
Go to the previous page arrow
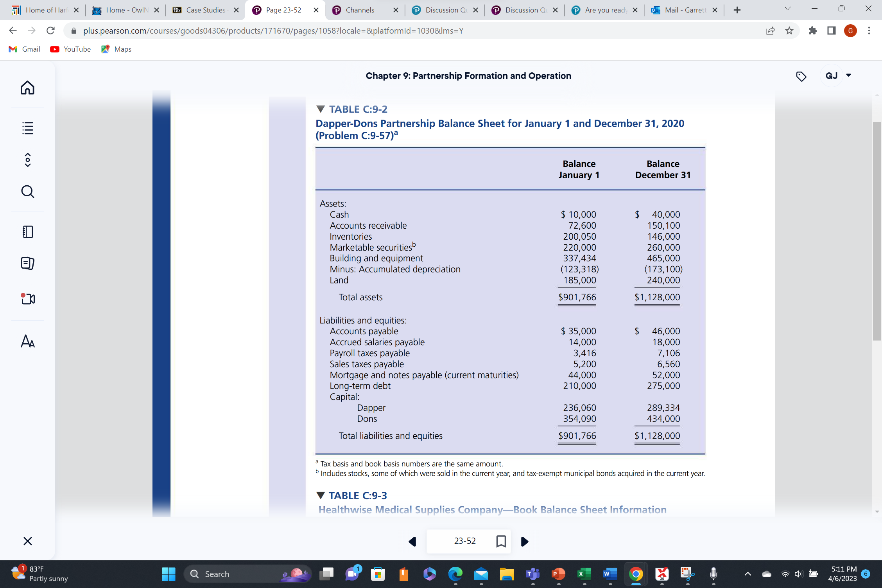(412, 541)
